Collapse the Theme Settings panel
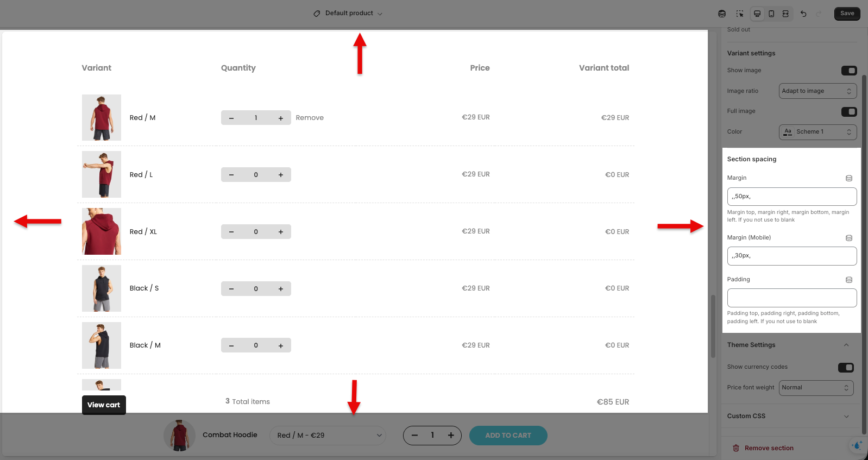 (x=846, y=345)
